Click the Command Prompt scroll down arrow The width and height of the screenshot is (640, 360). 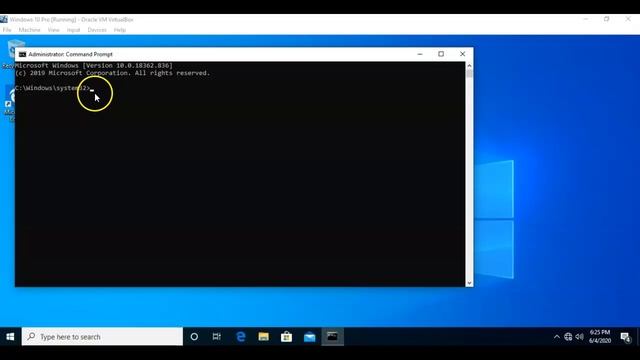[x=469, y=283]
